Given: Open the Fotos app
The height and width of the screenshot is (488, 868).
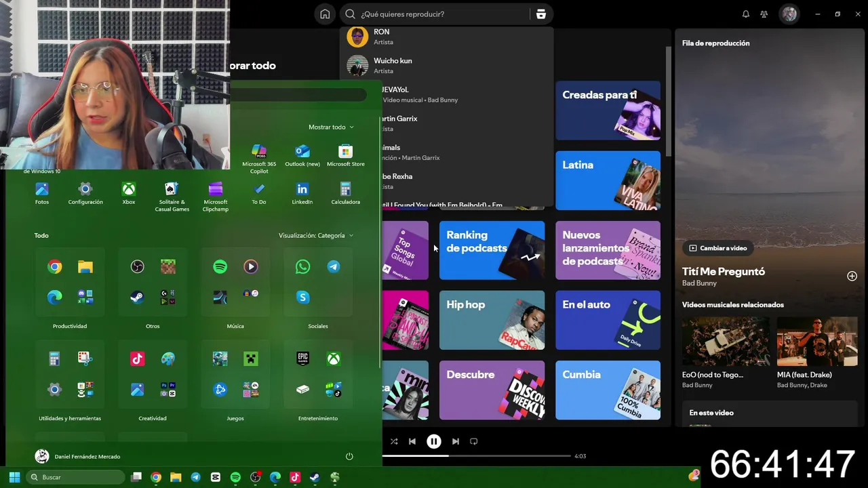Looking at the screenshot, I should [42, 193].
